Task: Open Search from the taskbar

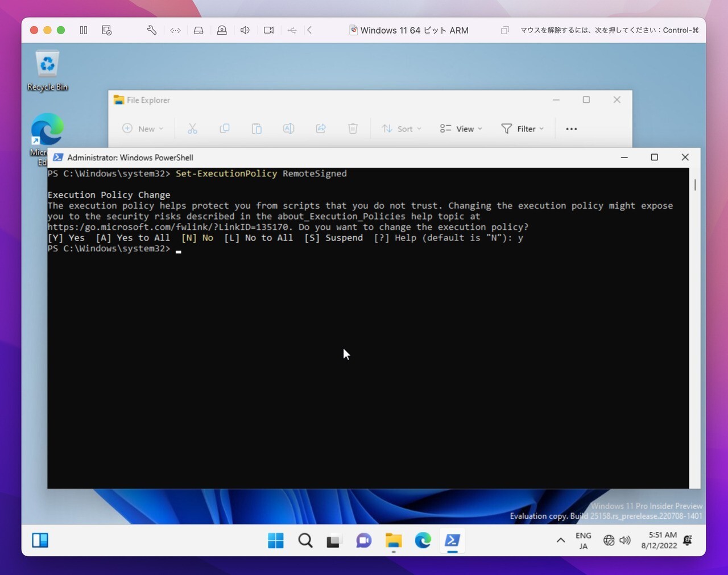Action: coord(305,540)
